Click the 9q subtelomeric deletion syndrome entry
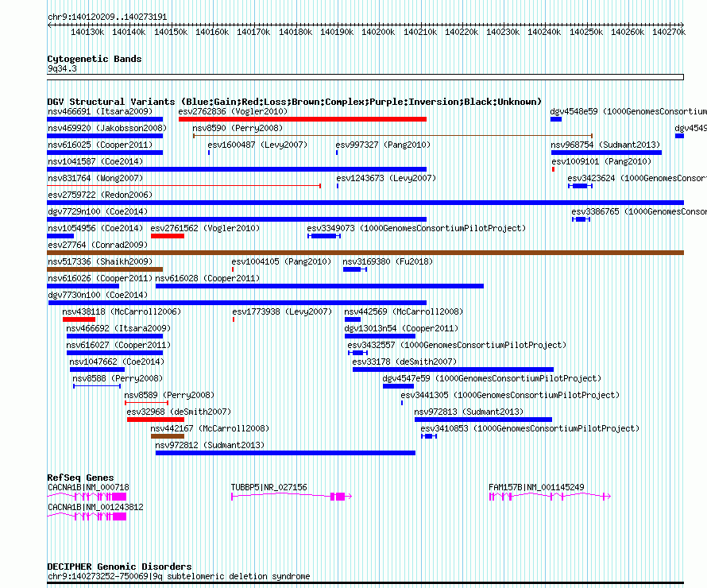This screenshot has height=588, width=707. [179, 576]
